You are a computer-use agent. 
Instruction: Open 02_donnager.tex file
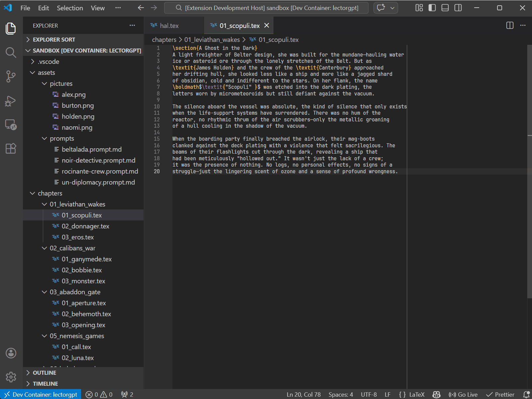[x=83, y=226]
